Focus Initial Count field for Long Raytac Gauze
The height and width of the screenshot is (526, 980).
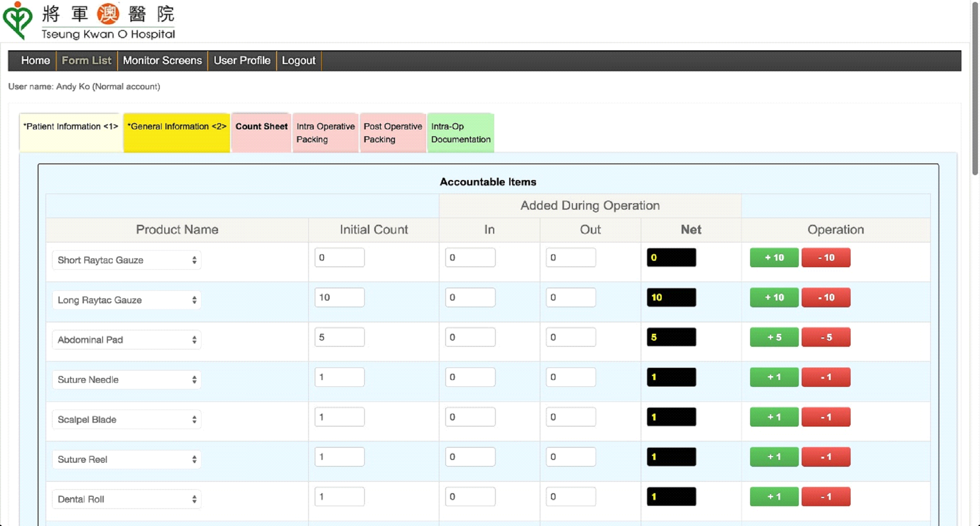[x=339, y=297]
